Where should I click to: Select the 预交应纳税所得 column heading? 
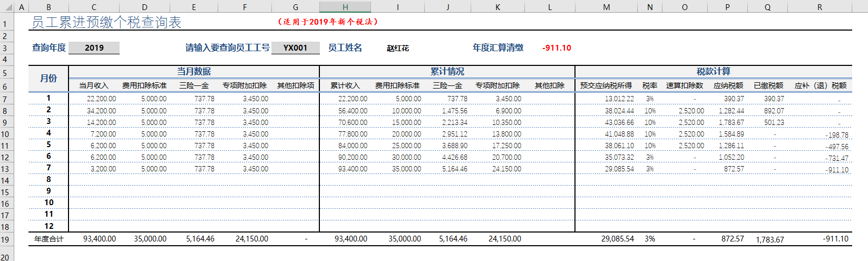tap(606, 85)
